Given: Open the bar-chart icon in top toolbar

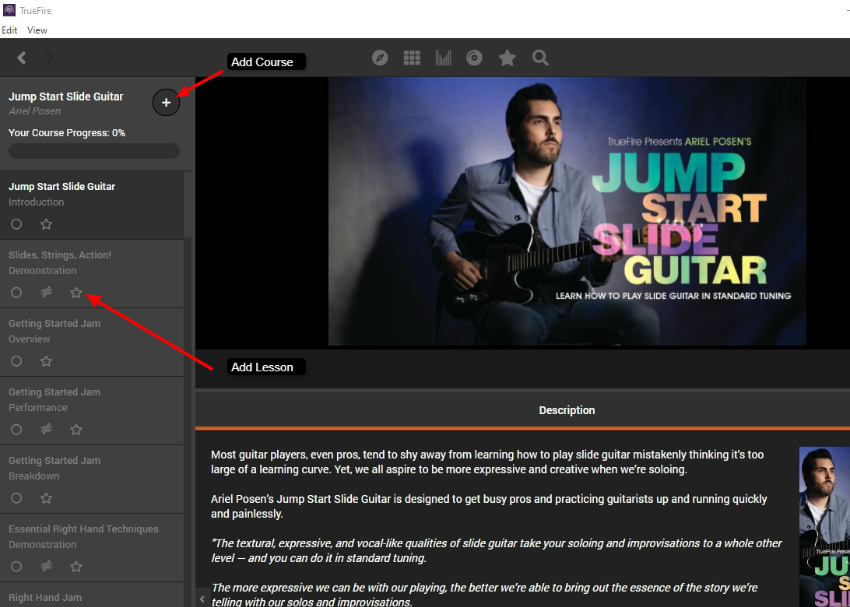Looking at the screenshot, I should coord(443,57).
